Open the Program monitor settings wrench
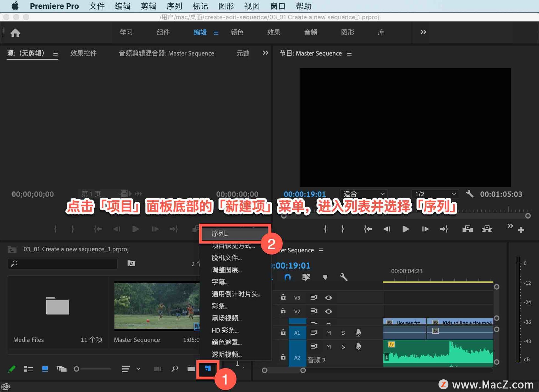The height and width of the screenshot is (392, 539). pos(469,194)
